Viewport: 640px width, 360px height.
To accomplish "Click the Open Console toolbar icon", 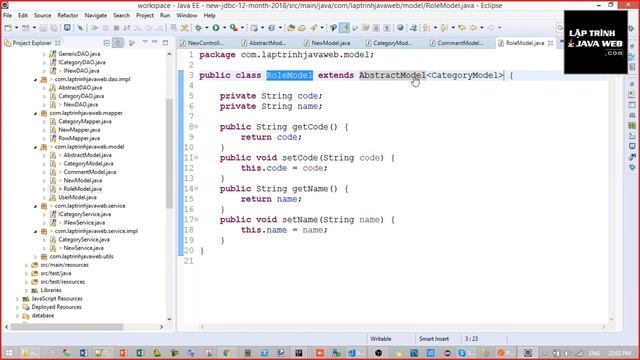I will pos(67,28).
